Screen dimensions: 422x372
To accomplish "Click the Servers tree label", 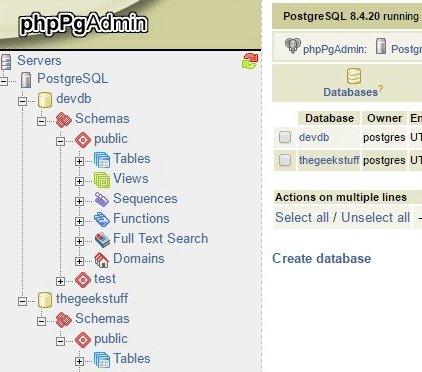I will [x=39, y=61].
